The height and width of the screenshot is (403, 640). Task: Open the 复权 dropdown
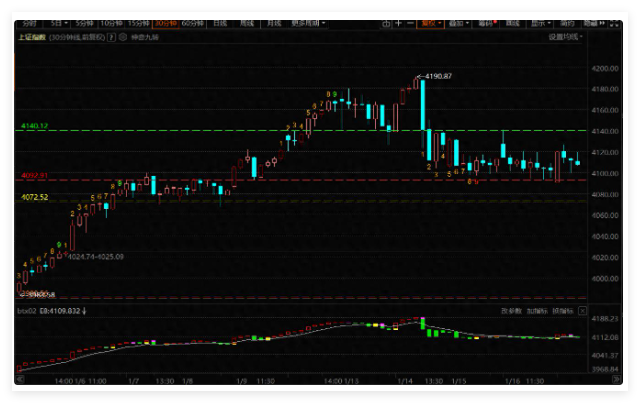[431, 21]
